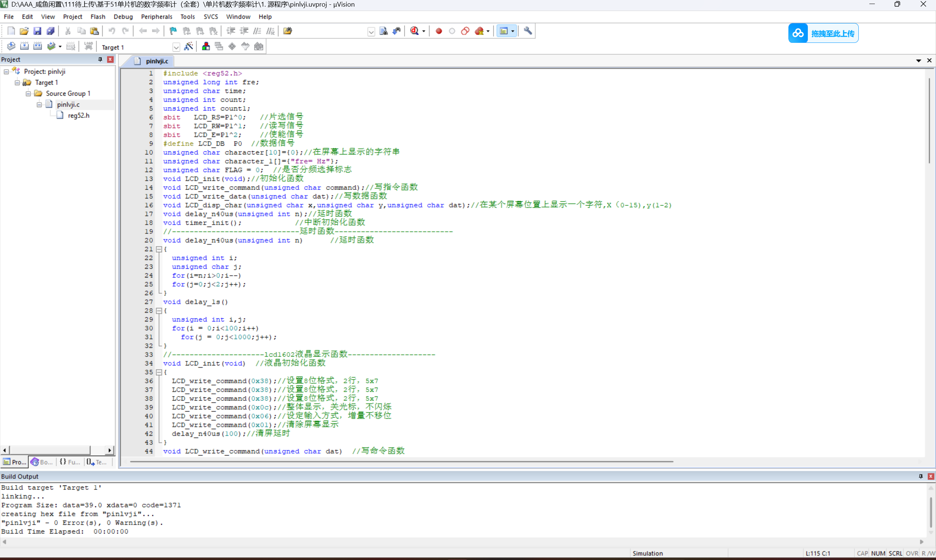Switch to the Templates tab
This screenshot has height=560, width=936.
point(97,462)
